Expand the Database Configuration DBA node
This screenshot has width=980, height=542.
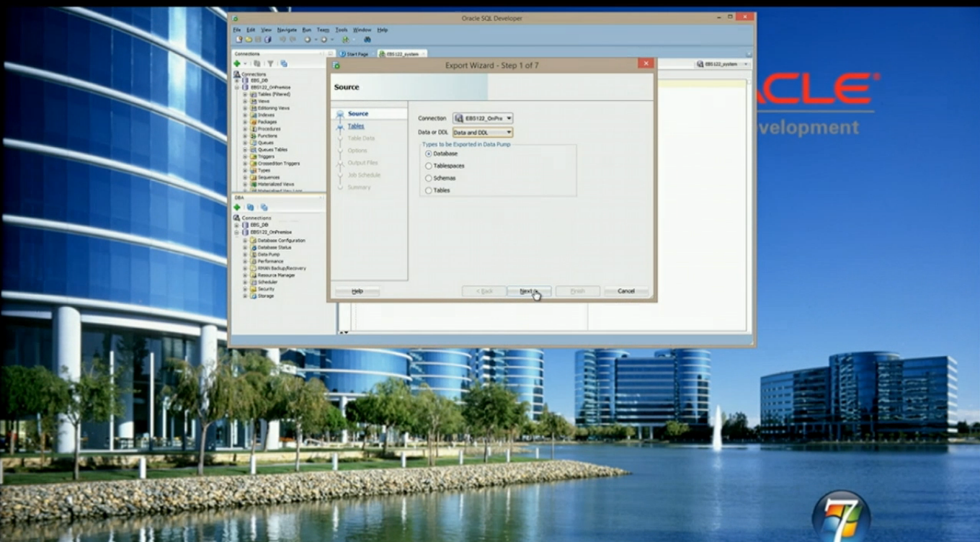(x=245, y=240)
